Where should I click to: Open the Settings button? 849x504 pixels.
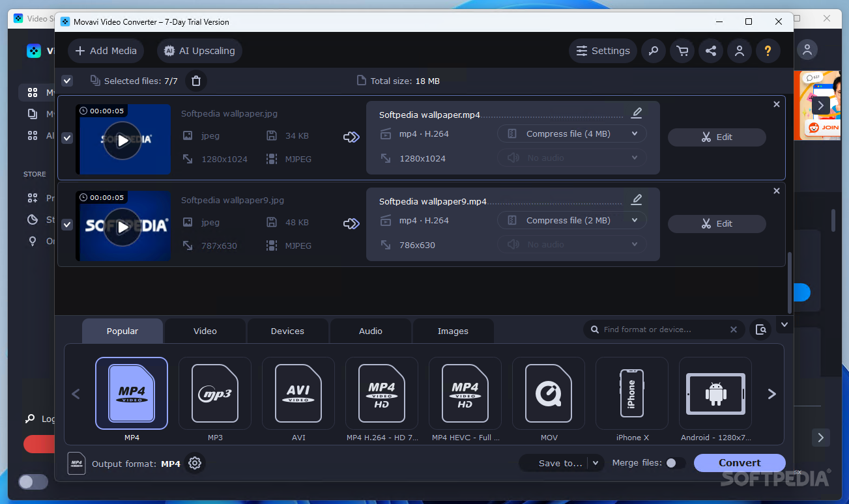pyautogui.click(x=603, y=51)
